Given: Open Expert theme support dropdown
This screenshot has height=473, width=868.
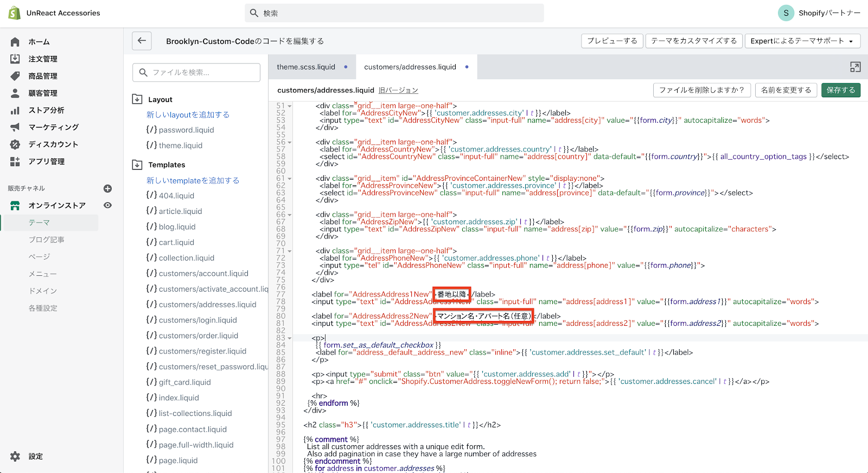Looking at the screenshot, I should pos(802,41).
